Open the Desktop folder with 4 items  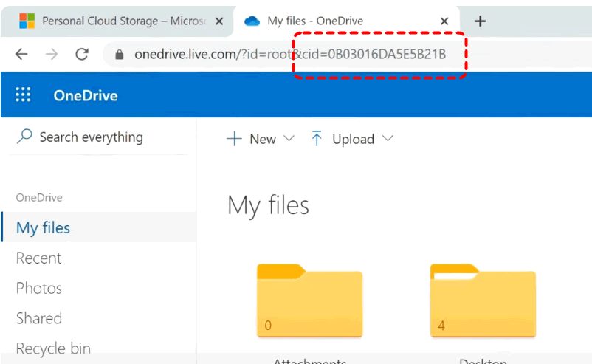pos(483,301)
